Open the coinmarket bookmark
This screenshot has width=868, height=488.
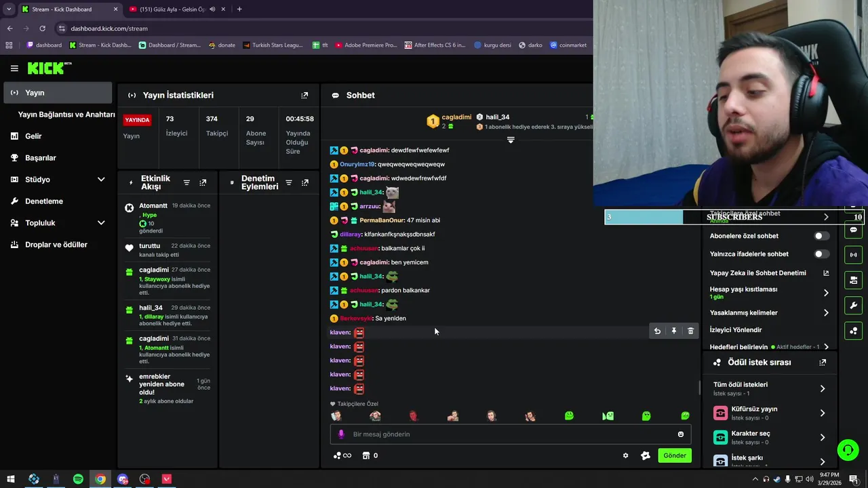[x=568, y=45]
